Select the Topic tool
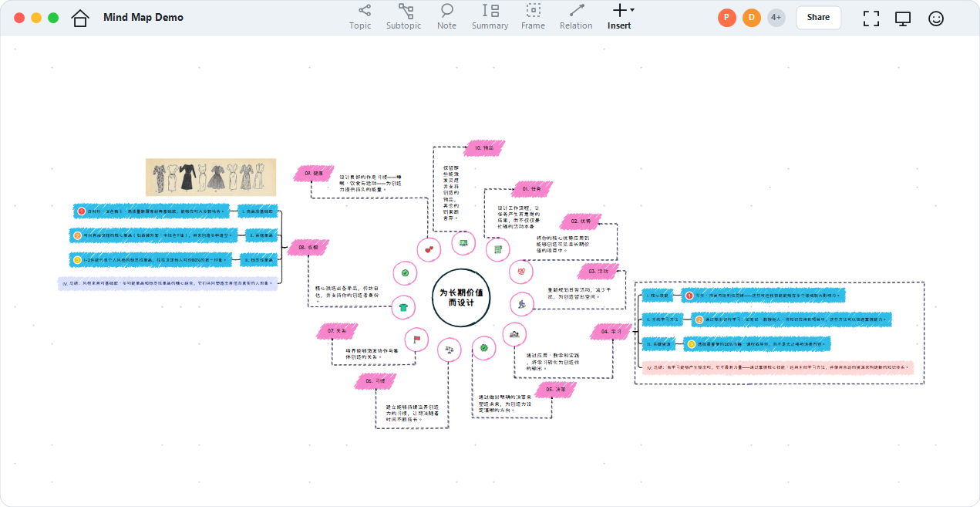Screen dimensions: 980x507 tap(360, 17)
